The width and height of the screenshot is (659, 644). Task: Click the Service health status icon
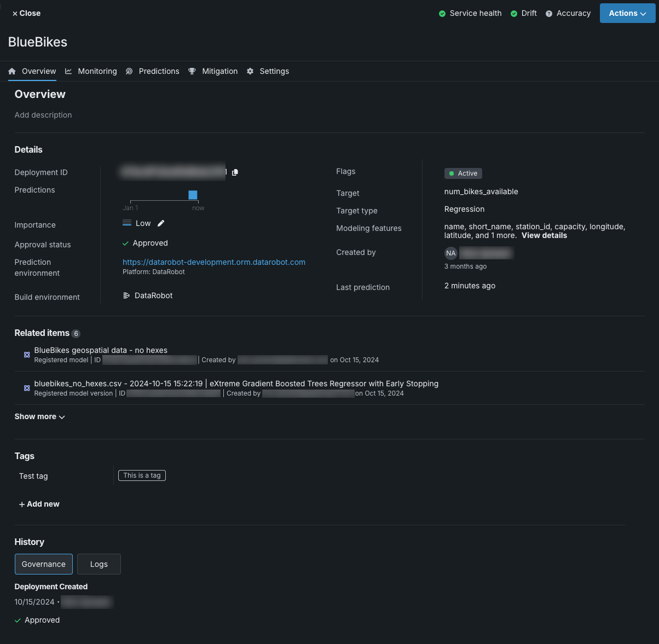[442, 14]
